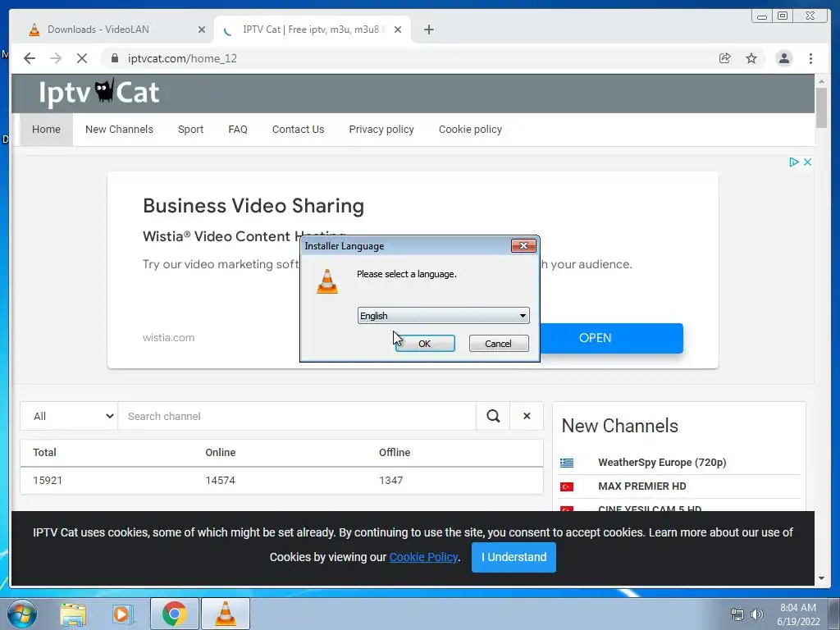Image resolution: width=840 pixels, height=630 pixels.
Task: Click the VLC cone in dialog
Action: point(327,281)
